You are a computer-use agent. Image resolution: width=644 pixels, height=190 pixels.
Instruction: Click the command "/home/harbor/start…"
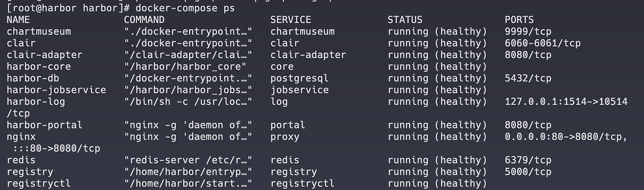[188, 183]
